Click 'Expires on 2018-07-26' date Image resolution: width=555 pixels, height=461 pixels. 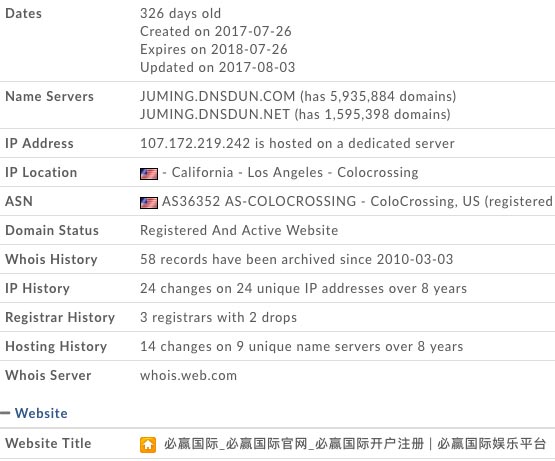tap(214, 49)
